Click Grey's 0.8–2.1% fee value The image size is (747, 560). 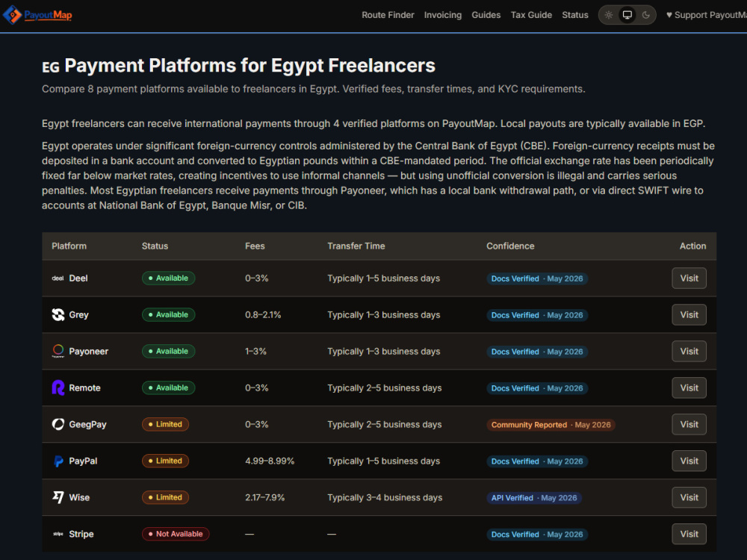pyautogui.click(x=263, y=315)
